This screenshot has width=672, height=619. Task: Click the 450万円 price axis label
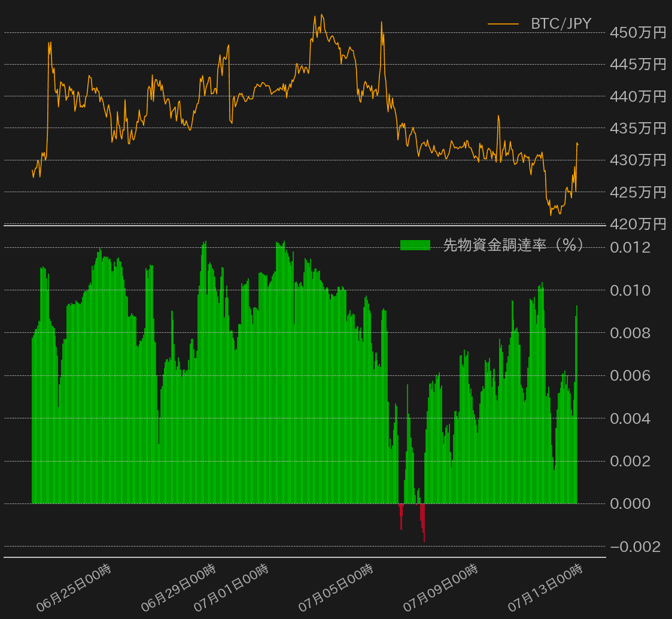tap(638, 33)
